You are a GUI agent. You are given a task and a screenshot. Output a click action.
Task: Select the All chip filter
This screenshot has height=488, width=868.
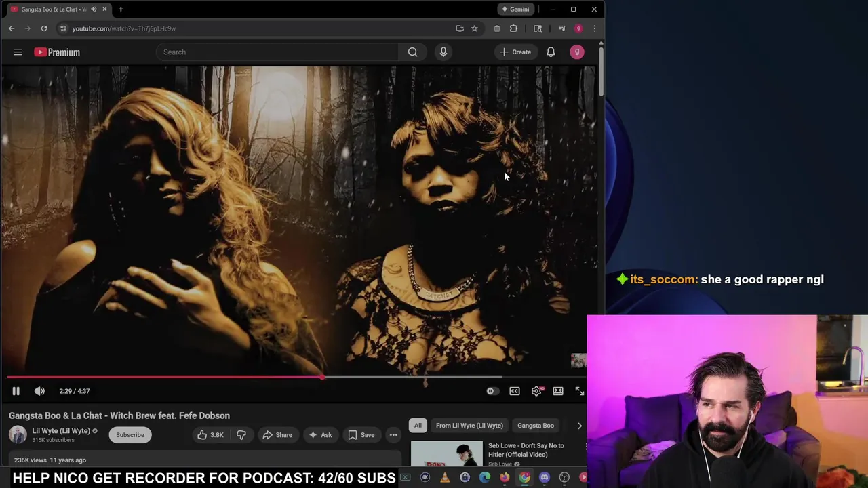click(x=418, y=426)
